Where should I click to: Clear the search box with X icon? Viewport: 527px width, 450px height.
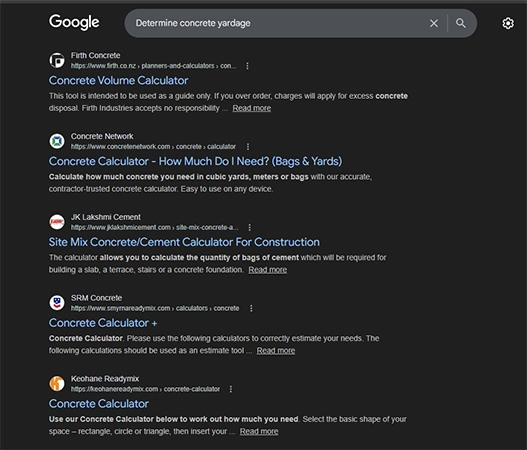434,23
